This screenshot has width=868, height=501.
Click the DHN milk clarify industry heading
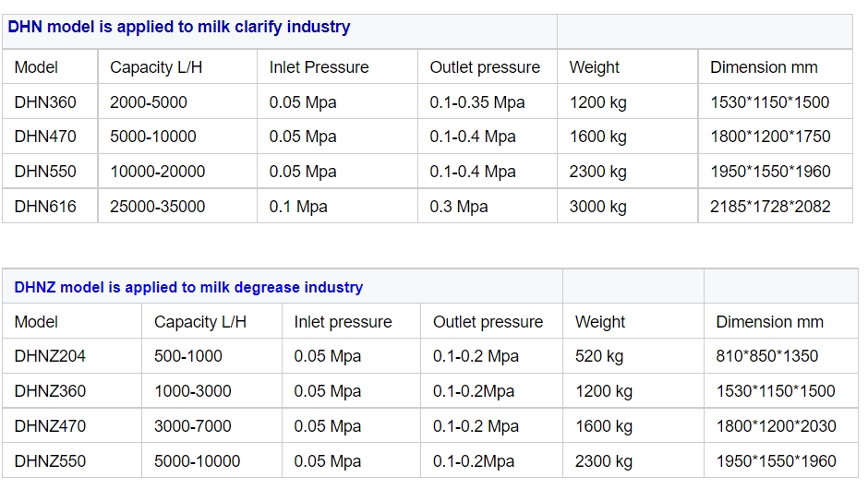(179, 28)
